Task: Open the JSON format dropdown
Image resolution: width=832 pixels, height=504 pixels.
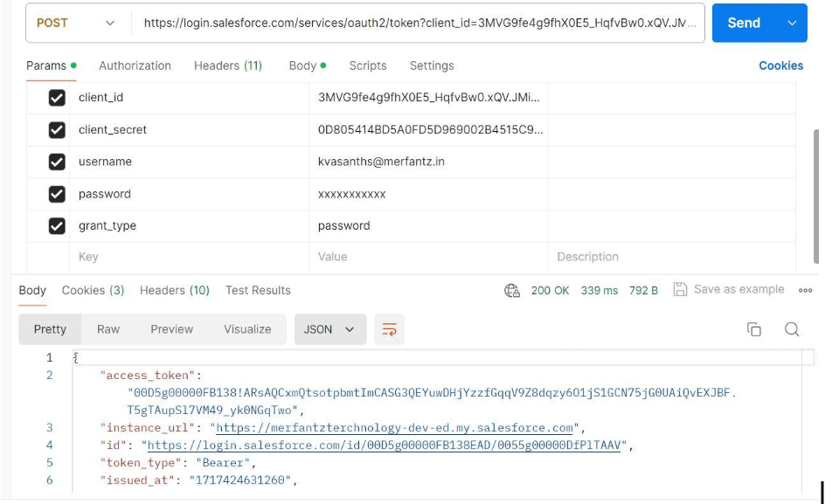Action: point(329,329)
